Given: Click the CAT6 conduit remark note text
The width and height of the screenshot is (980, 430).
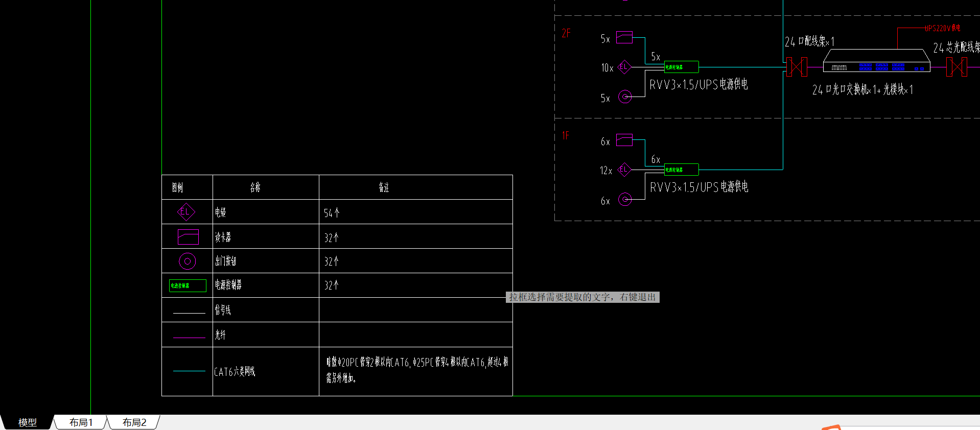Looking at the screenshot, I should [x=417, y=370].
